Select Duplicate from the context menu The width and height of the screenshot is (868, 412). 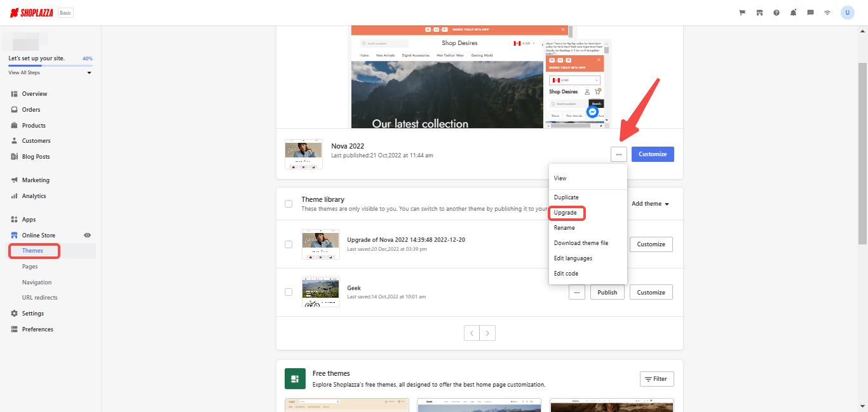(x=588, y=197)
